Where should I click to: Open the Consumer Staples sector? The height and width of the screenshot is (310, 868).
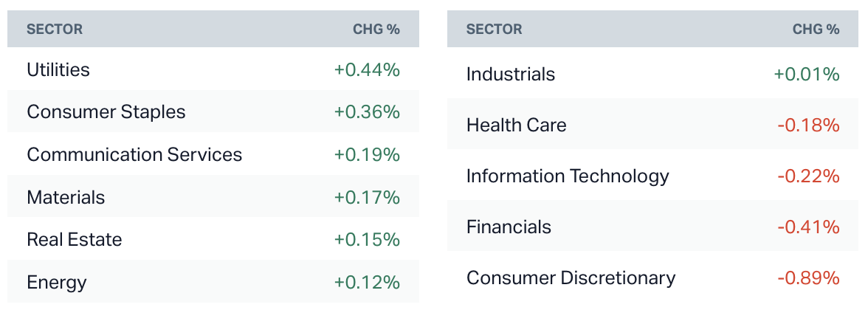(106, 112)
